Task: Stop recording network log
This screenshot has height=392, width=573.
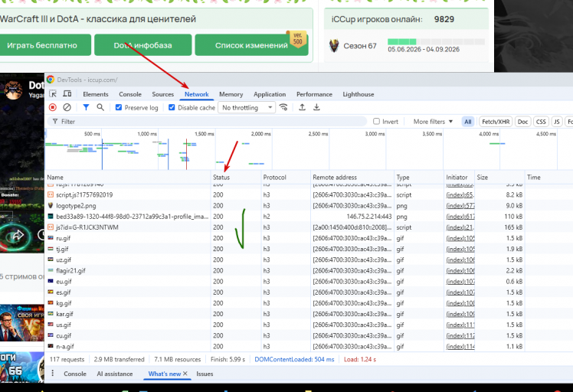Action: coord(53,107)
